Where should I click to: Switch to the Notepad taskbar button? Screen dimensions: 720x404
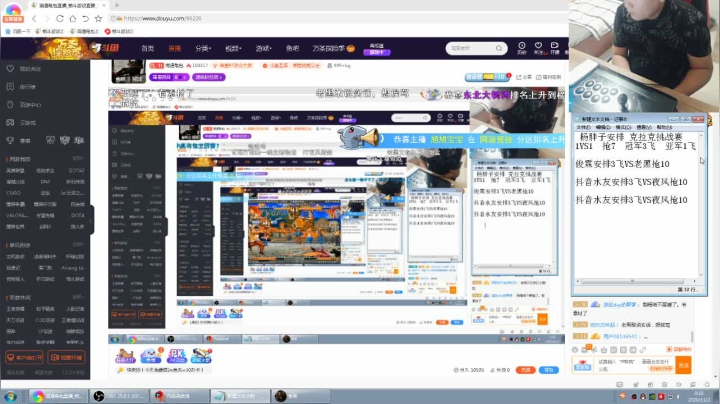tap(241, 396)
